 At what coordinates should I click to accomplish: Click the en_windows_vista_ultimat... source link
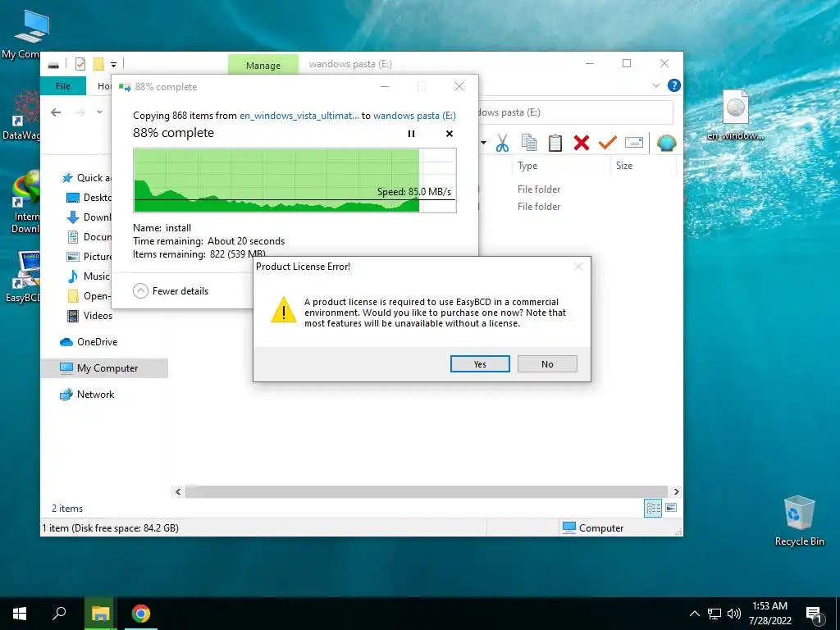[x=299, y=115]
